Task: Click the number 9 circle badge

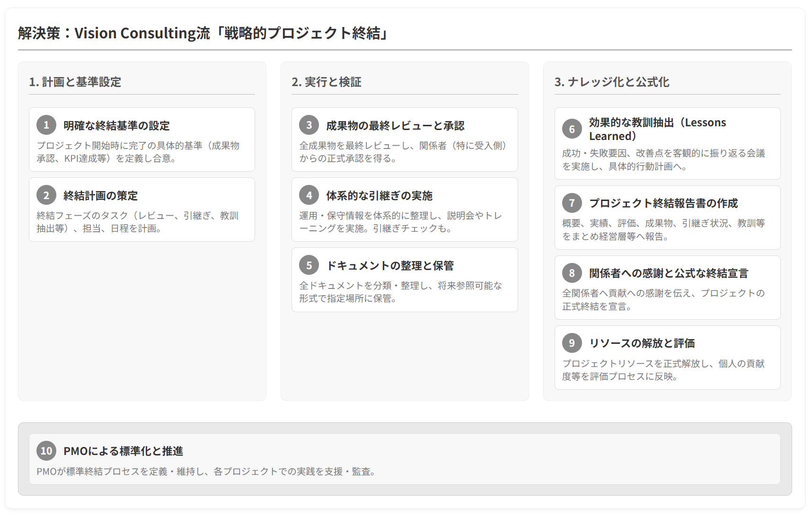Action: click(572, 343)
